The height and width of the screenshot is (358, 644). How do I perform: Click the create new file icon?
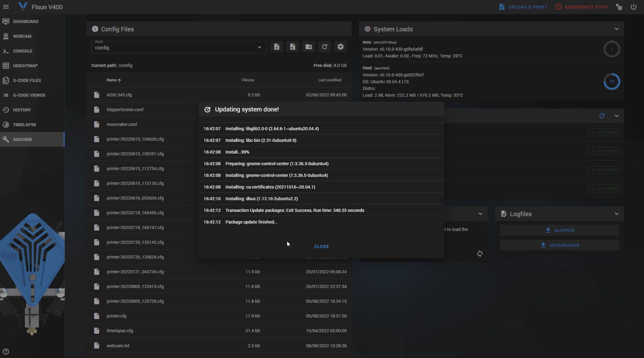pyautogui.click(x=292, y=47)
